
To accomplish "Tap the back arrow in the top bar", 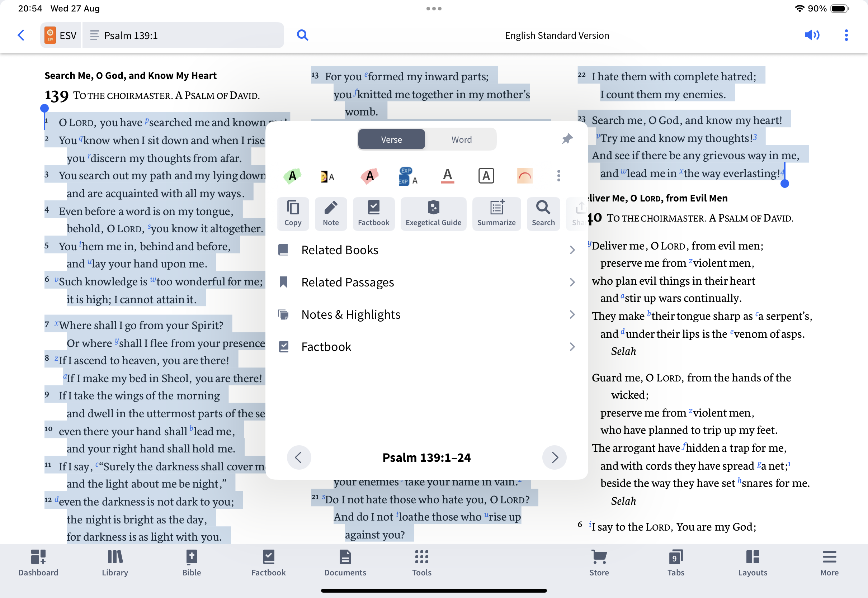I will 21,35.
